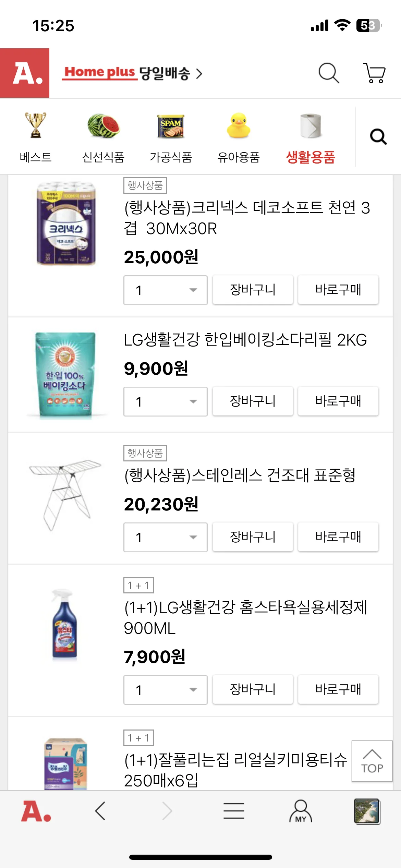Add Kleenex tissue to 장바구니
The width and height of the screenshot is (401, 868).
point(253,290)
